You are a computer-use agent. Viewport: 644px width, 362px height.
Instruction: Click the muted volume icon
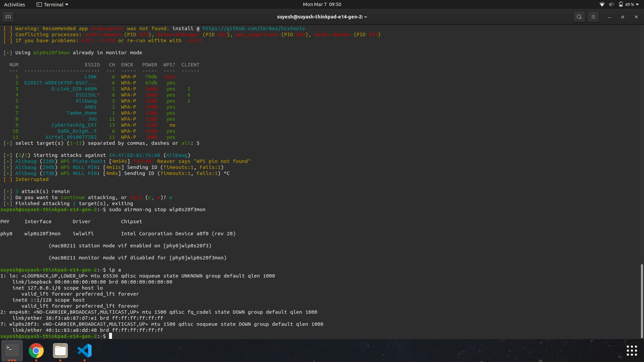pyautogui.click(x=611, y=4)
